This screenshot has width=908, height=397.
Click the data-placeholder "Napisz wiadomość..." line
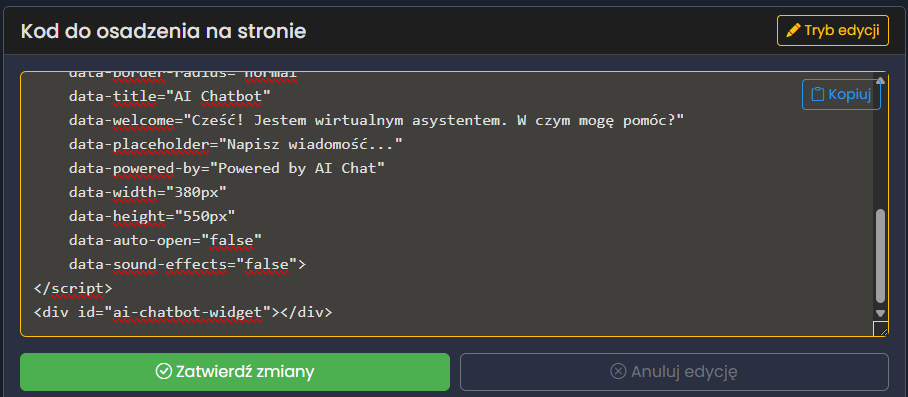tap(236, 144)
